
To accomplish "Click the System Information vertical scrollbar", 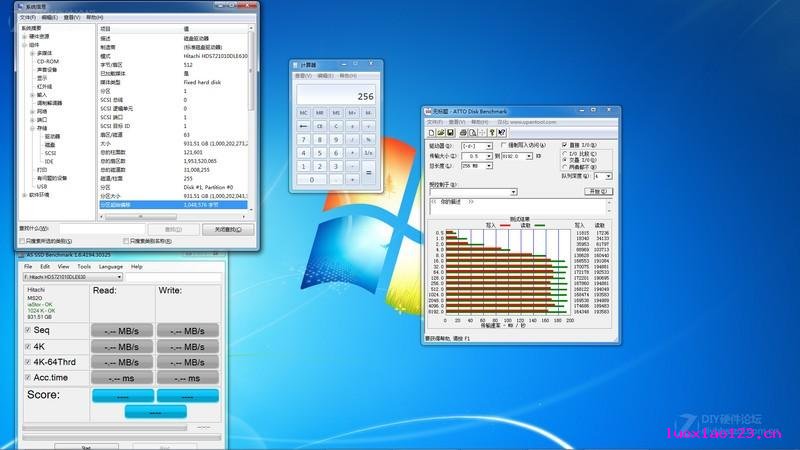I will point(251,120).
